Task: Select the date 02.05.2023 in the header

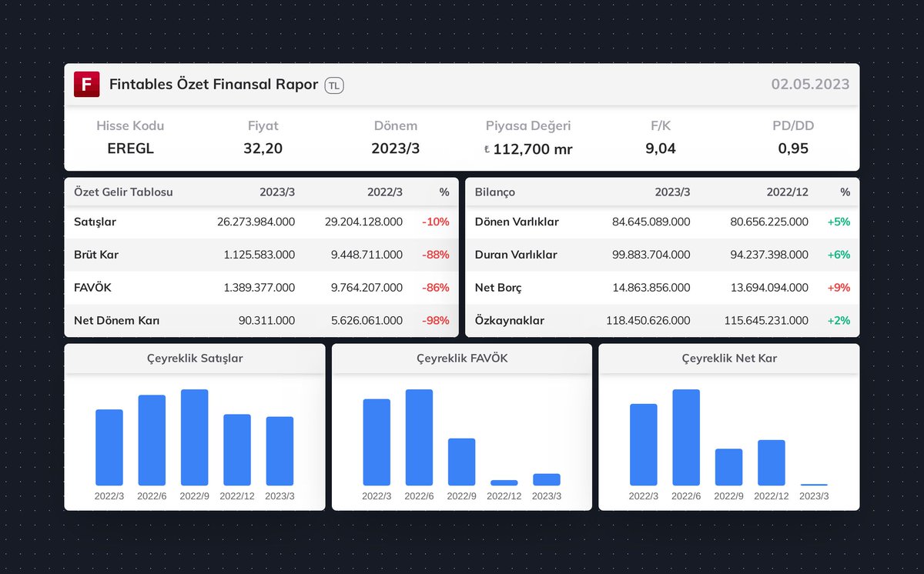Action: 811,85
